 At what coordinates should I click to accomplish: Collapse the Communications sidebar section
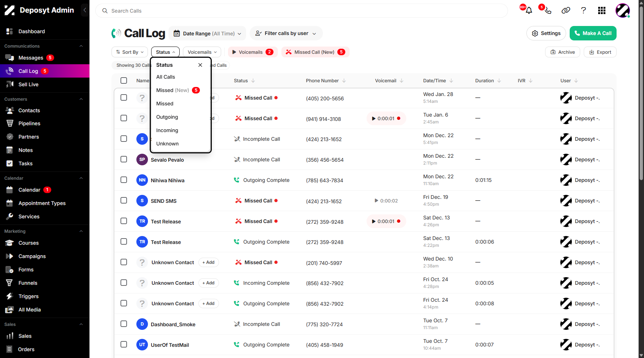point(81,46)
